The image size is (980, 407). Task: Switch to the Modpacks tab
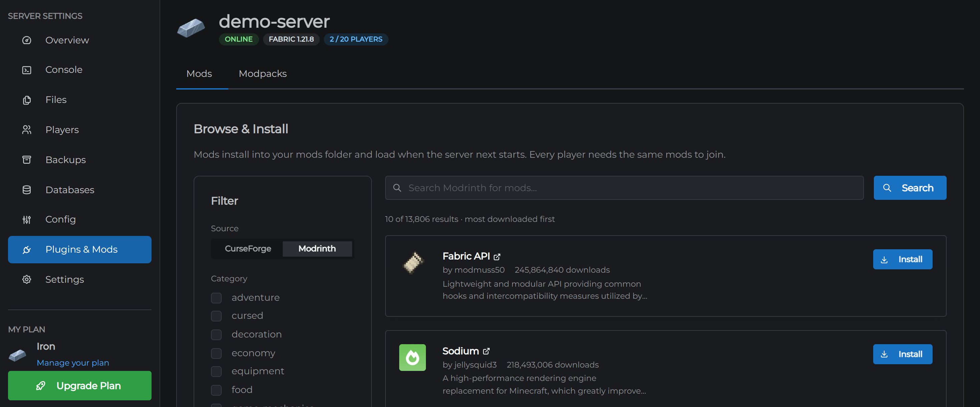[262, 74]
